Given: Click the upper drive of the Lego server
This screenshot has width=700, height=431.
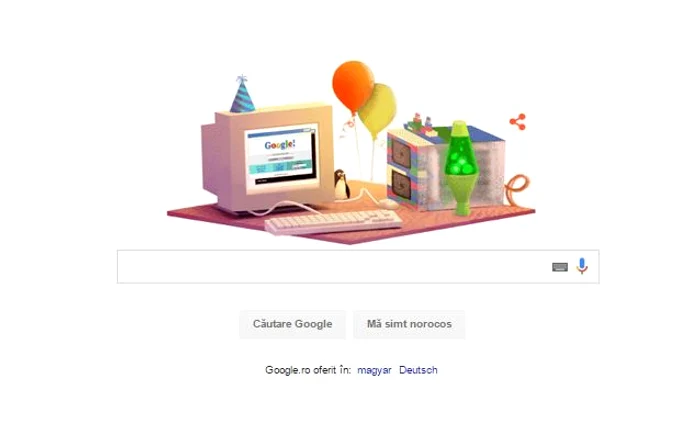Looking at the screenshot, I should point(401,154).
